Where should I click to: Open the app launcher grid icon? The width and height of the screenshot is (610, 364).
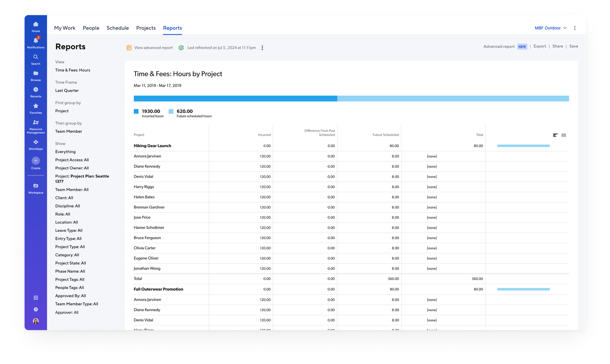[36, 298]
